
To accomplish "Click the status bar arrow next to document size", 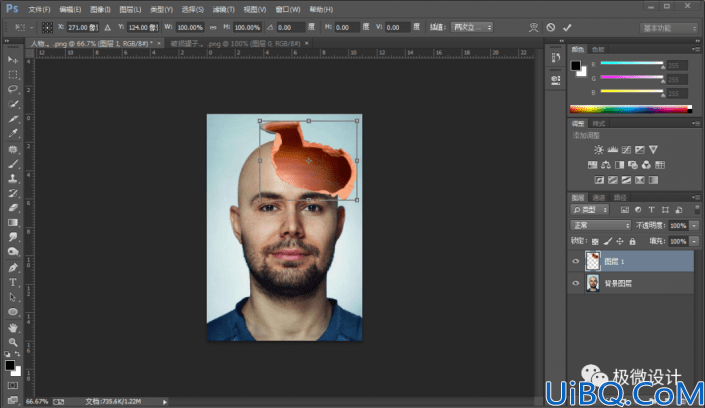I will click(165, 402).
